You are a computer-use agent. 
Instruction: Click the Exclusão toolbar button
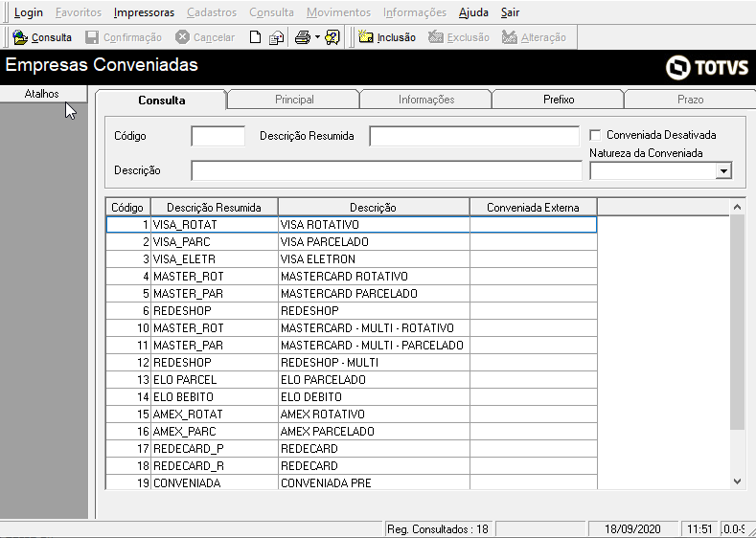459,37
